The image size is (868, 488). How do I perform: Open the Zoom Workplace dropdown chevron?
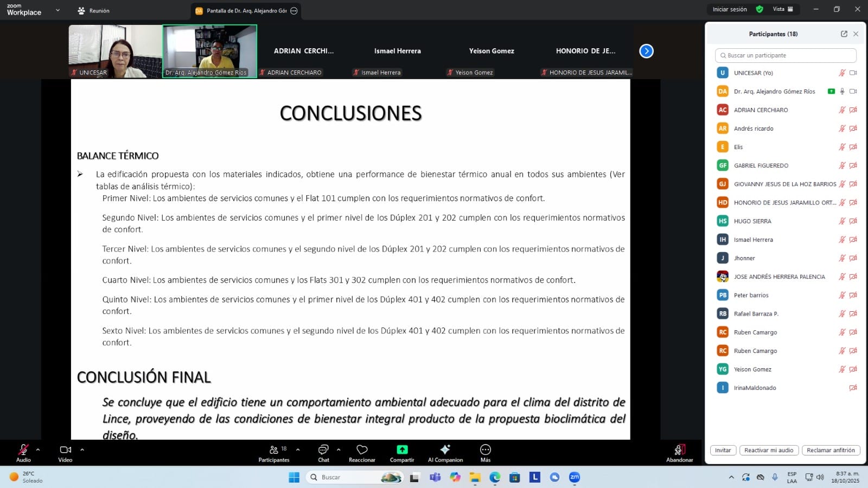[x=58, y=10]
